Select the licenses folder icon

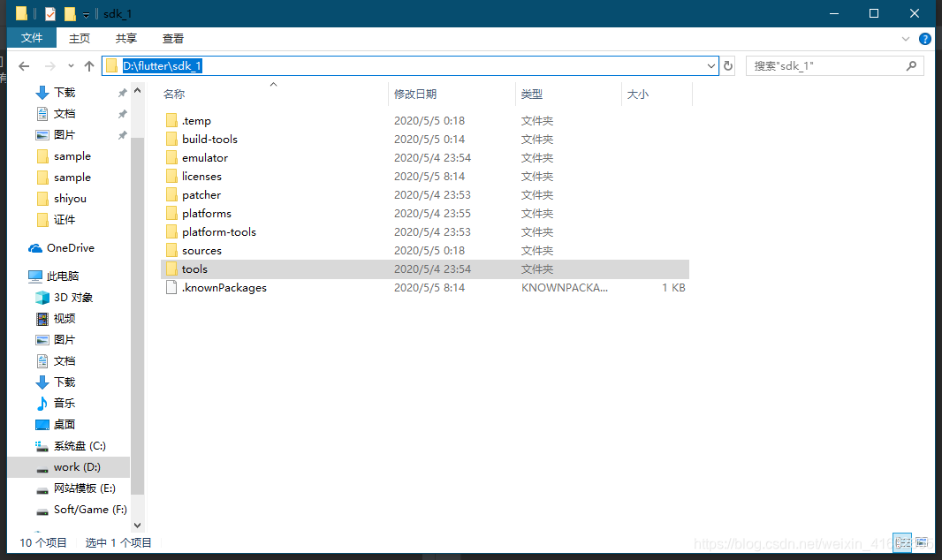click(171, 177)
